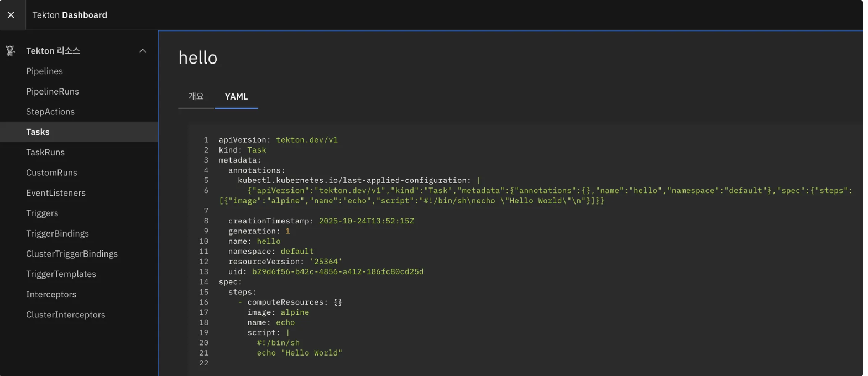
Task: Click the apiVersion value tekton.dev/v1
Action: click(307, 140)
